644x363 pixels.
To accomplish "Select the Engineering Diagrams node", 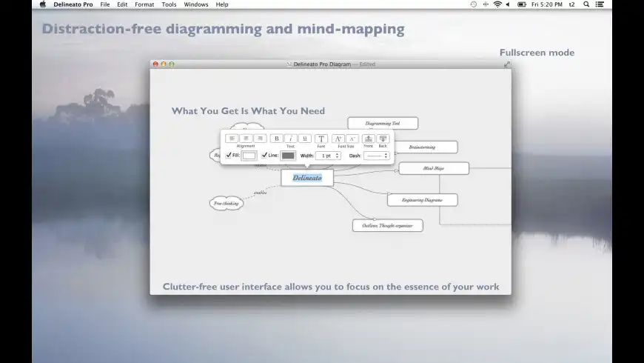I will coord(422,200).
